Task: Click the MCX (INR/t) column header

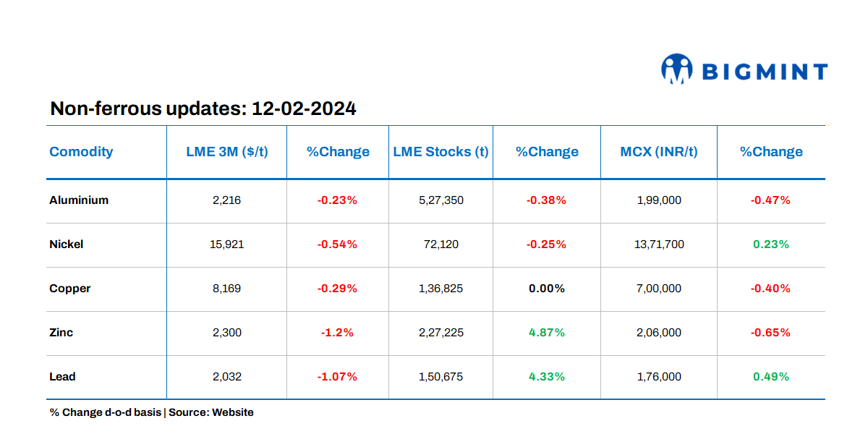Action: point(659,152)
